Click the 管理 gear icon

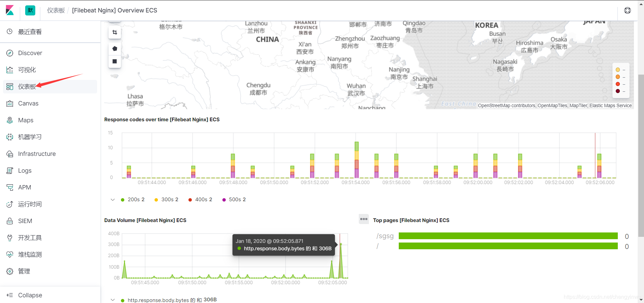pyautogui.click(x=10, y=271)
